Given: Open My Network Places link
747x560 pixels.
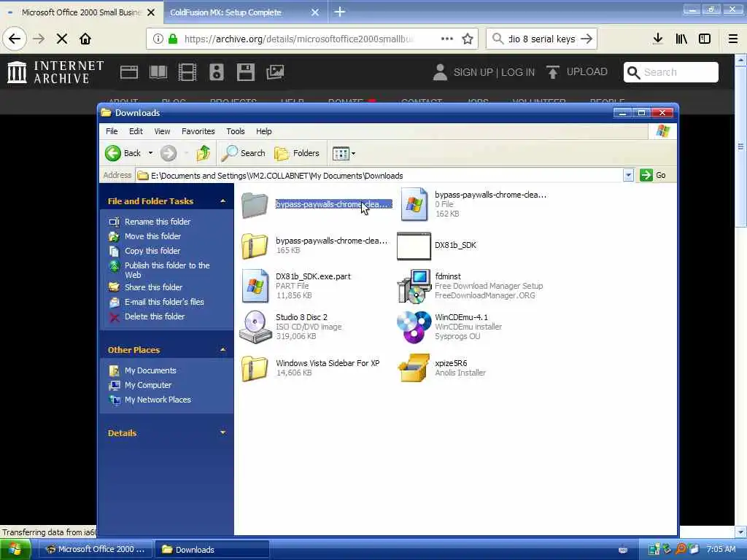Looking at the screenshot, I should pos(158,400).
